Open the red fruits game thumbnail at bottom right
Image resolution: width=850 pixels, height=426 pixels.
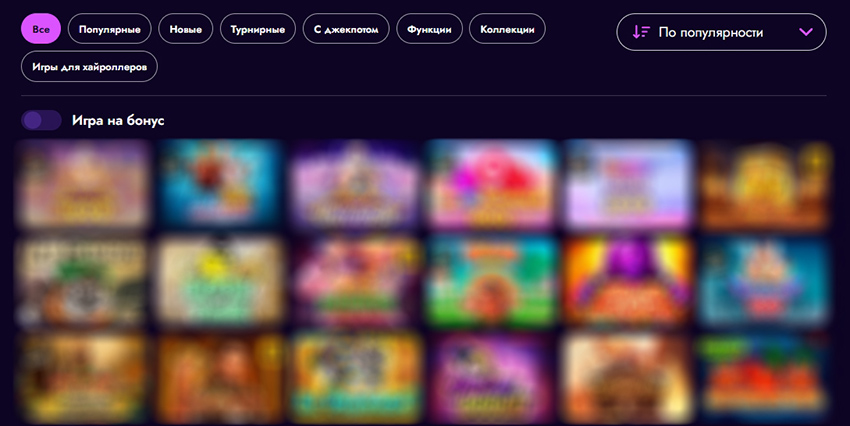[x=764, y=378]
